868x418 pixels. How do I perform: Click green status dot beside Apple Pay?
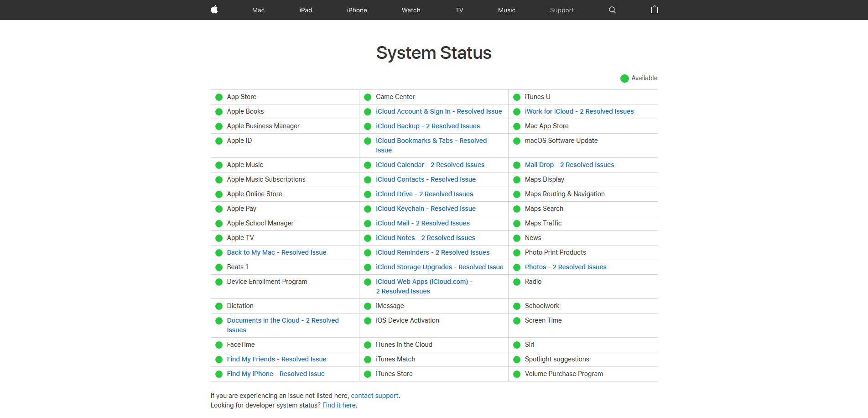pyautogui.click(x=219, y=209)
